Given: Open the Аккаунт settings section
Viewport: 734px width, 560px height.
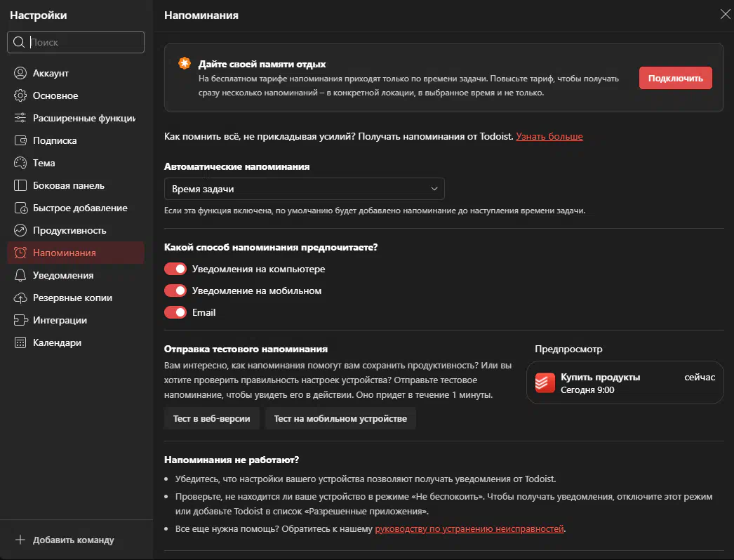Looking at the screenshot, I should (x=76, y=73).
